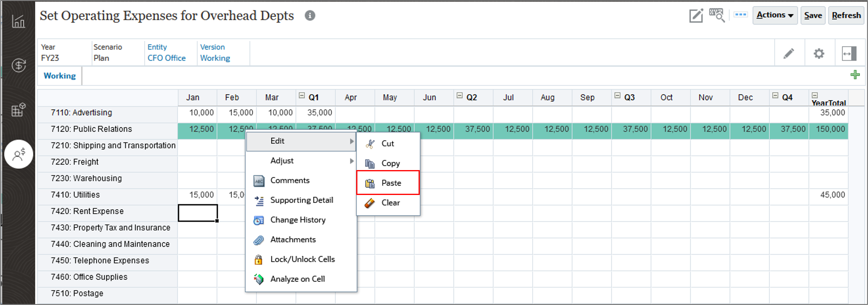Image resolution: width=868 pixels, height=305 pixels.
Task: Edit members using the pencil icon
Action: point(789,53)
